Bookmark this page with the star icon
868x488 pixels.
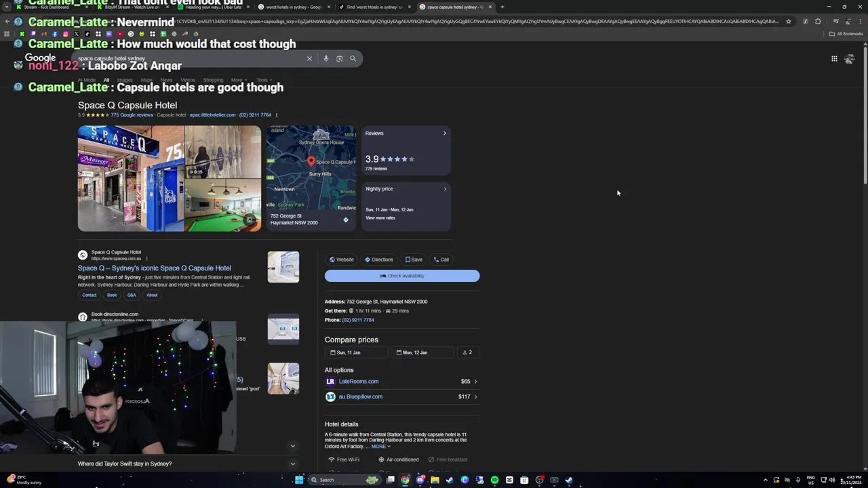pyautogui.click(x=788, y=21)
